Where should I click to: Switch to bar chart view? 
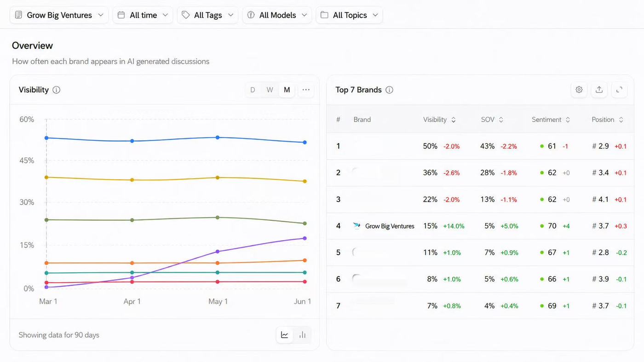click(302, 335)
